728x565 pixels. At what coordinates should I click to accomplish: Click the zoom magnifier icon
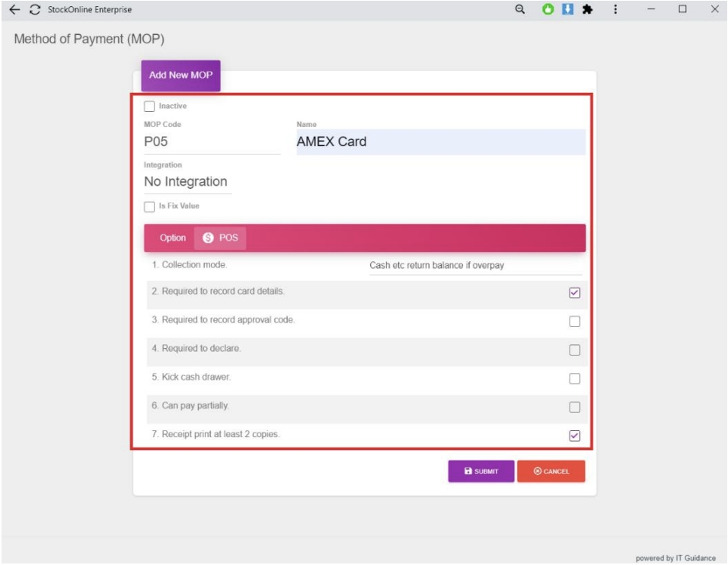521,10
